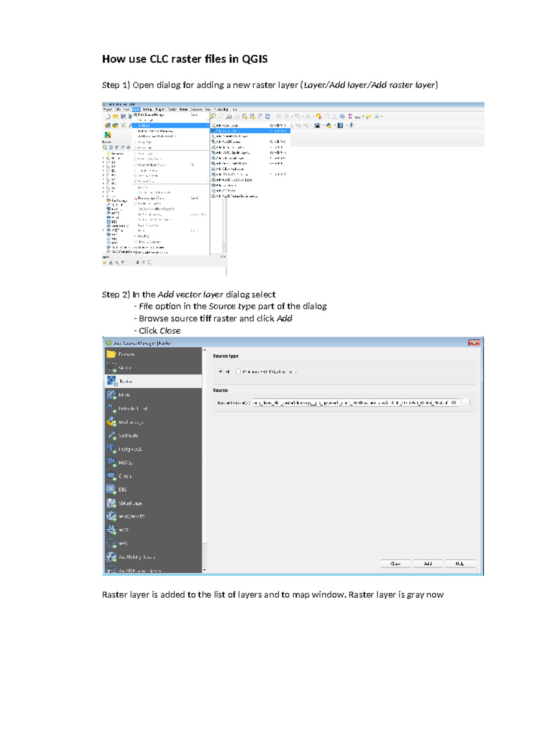The image size is (535, 756).
Task: Click Close in Data Source Manager
Action: (x=395, y=563)
